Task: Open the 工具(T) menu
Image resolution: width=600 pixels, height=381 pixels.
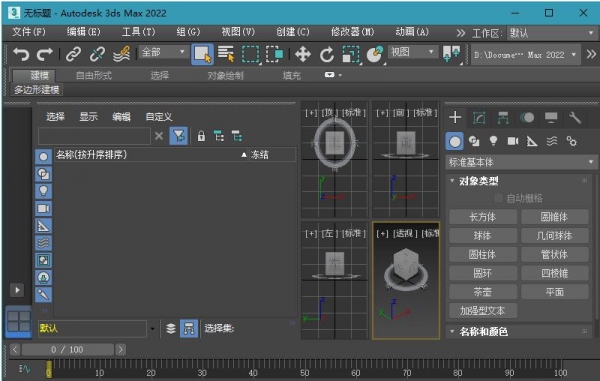Action: (139, 32)
